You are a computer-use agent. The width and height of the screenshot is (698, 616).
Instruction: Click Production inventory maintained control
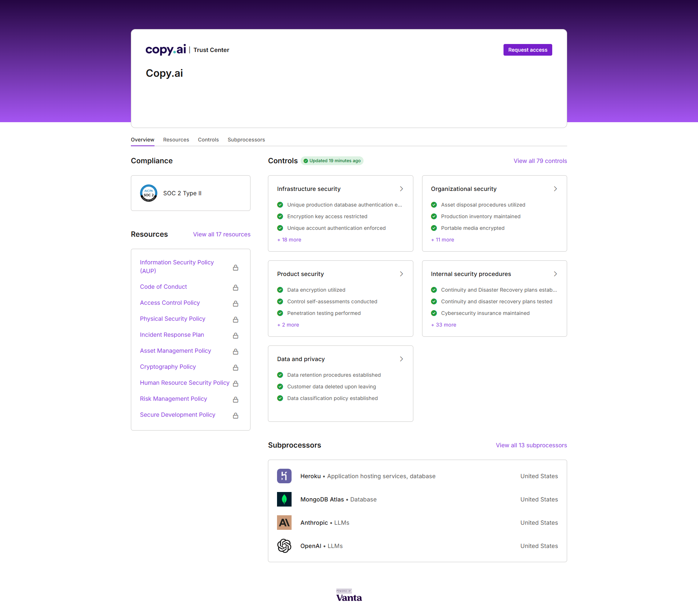pos(481,216)
